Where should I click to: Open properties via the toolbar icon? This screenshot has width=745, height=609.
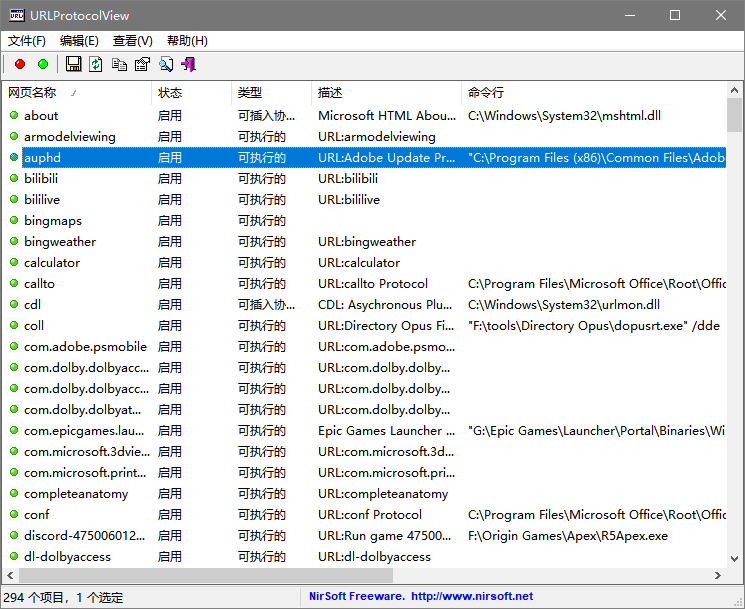142,65
